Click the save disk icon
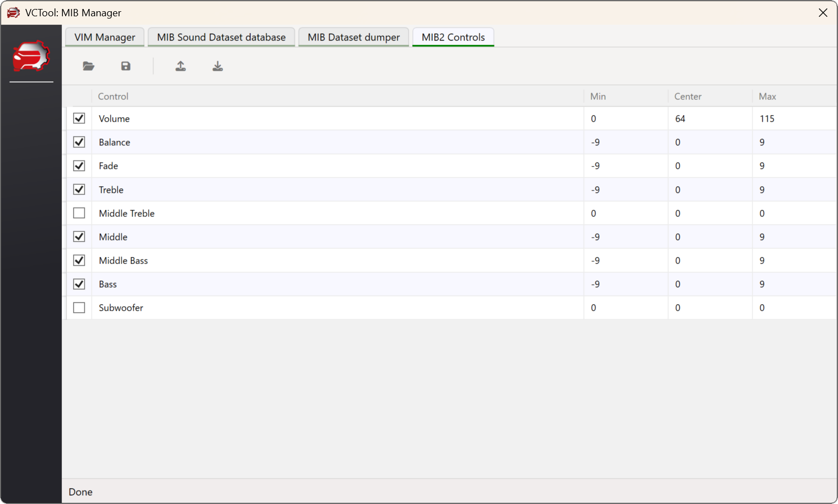 [x=126, y=66]
